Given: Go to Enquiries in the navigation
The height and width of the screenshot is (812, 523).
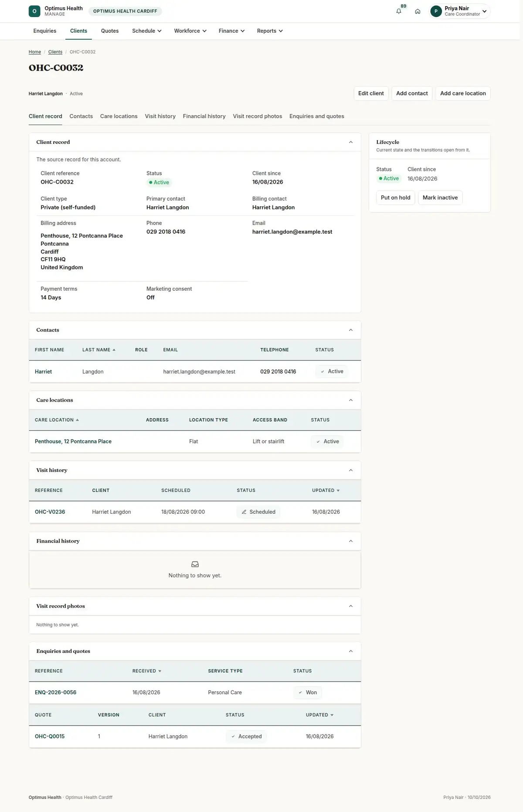Looking at the screenshot, I should pos(45,31).
